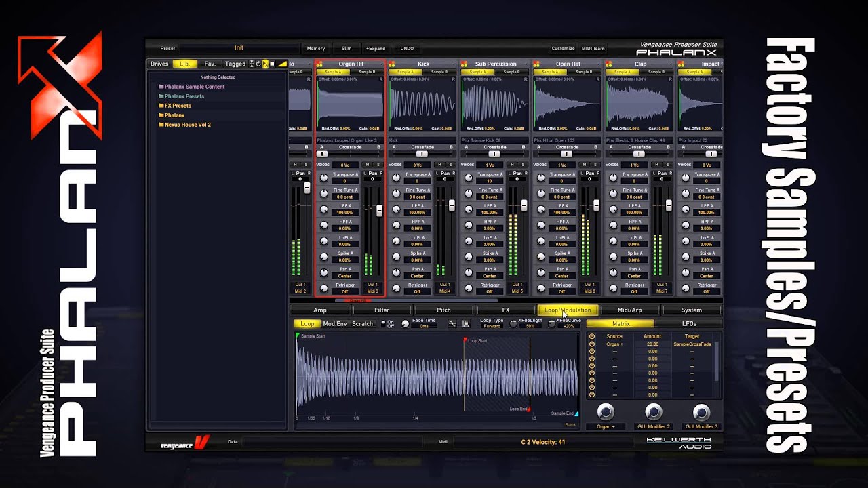Click the lock icon in Loop panel
Screen dimensions: 868x488
466,323
